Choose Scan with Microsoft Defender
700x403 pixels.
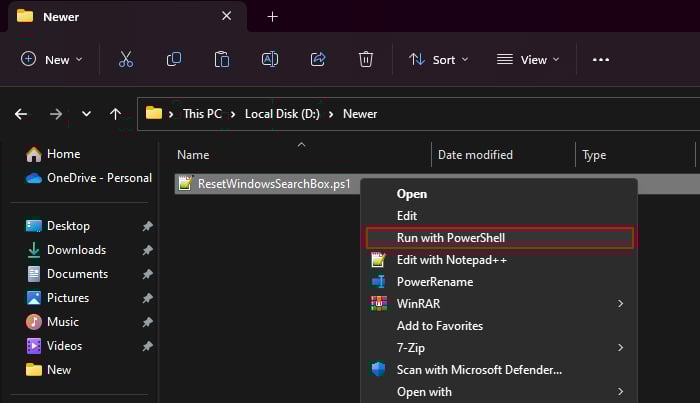(x=499, y=370)
